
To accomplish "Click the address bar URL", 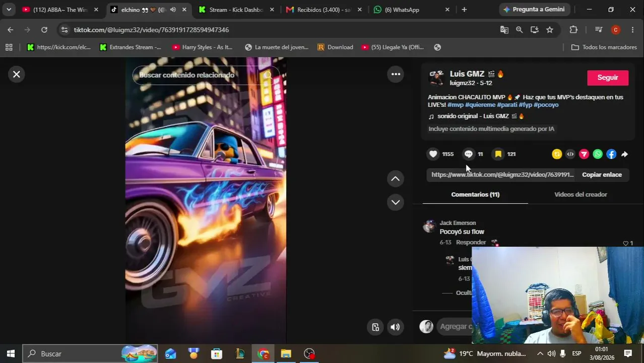I will point(151,30).
